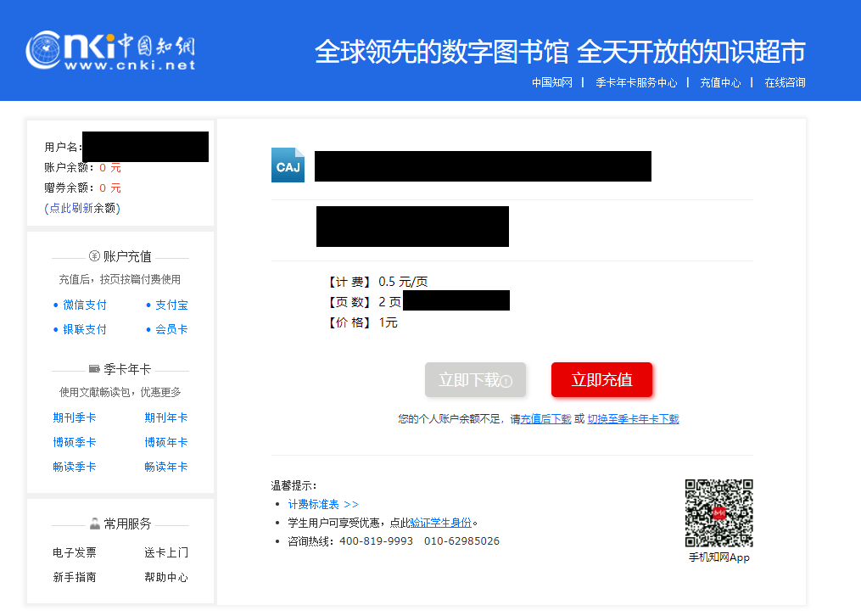Select 支付宝 payment option
The width and height of the screenshot is (861, 616).
(x=171, y=305)
